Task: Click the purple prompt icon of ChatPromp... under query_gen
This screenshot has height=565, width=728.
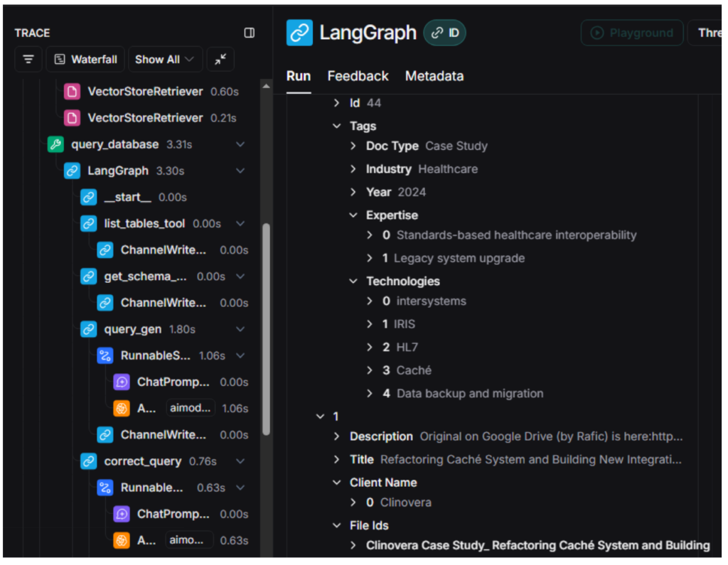Action: click(122, 382)
